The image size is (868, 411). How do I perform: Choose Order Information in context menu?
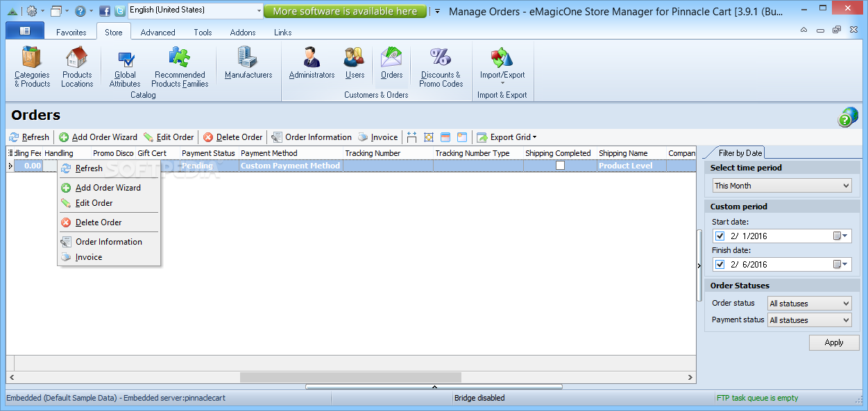pos(109,242)
